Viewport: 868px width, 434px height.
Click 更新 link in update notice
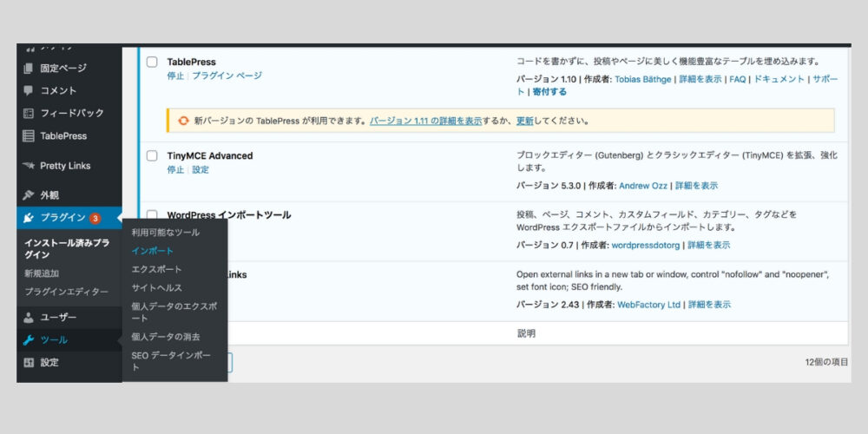[525, 121]
